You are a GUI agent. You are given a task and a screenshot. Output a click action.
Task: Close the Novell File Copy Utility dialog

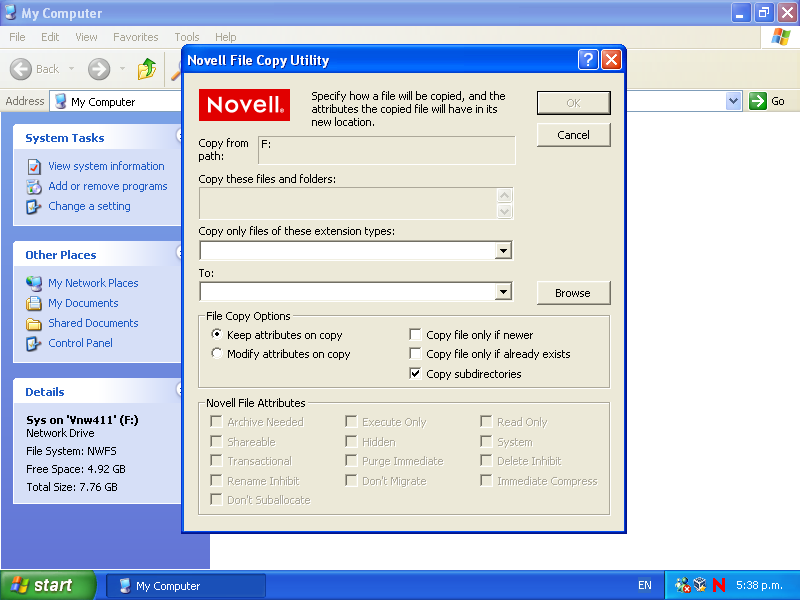(611, 60)
